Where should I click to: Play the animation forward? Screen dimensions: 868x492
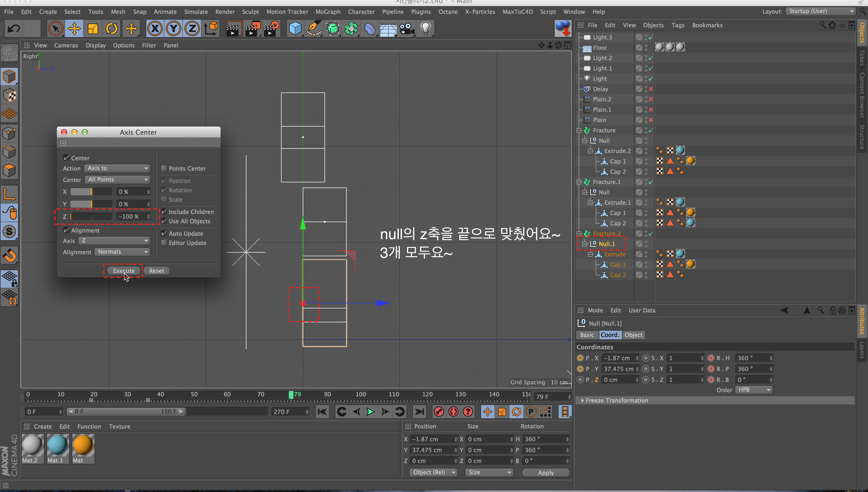click(x=370, y=412)
